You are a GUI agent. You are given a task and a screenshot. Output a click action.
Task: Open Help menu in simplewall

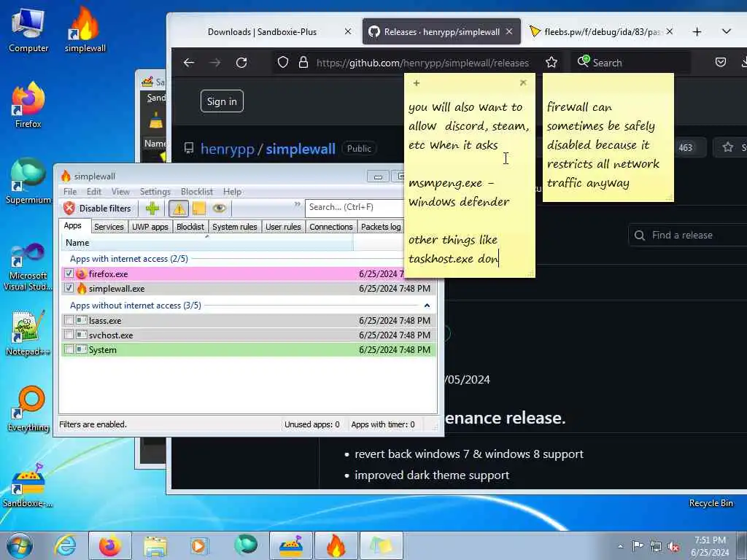point(232,192)
